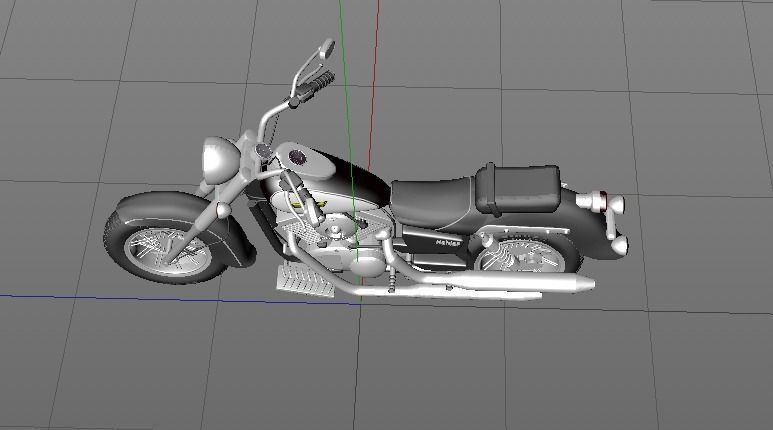Pick the long chrome exhaust muffler
The image size is (773, 430).
pyautogui.click(x=508, y=282)
